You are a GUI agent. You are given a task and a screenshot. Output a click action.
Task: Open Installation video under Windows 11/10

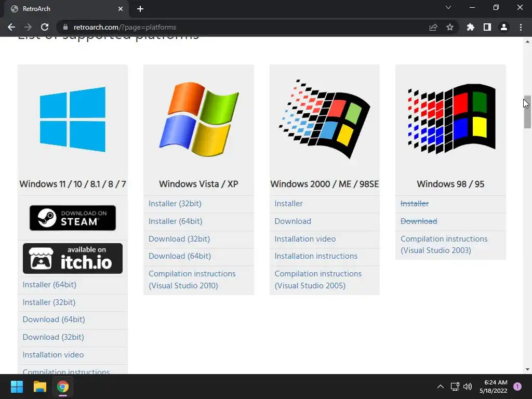(x=54, y=355)
